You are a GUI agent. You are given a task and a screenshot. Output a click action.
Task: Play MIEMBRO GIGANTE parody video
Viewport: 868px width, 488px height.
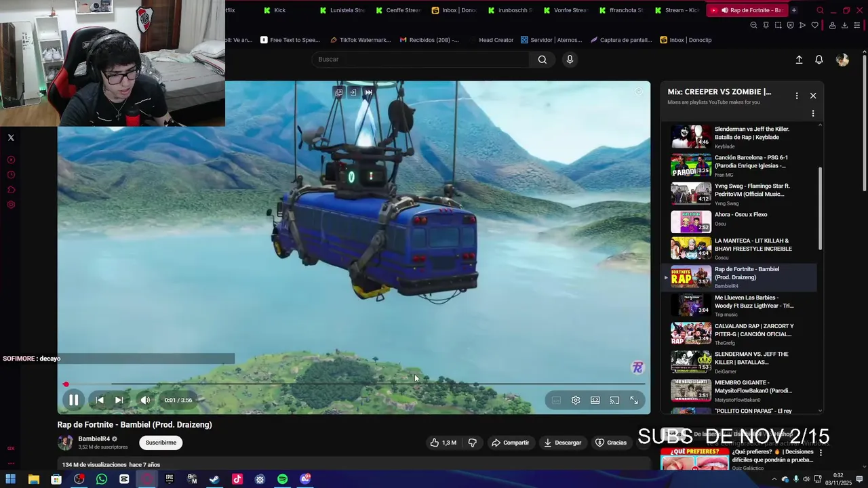[x=739, y=390]
